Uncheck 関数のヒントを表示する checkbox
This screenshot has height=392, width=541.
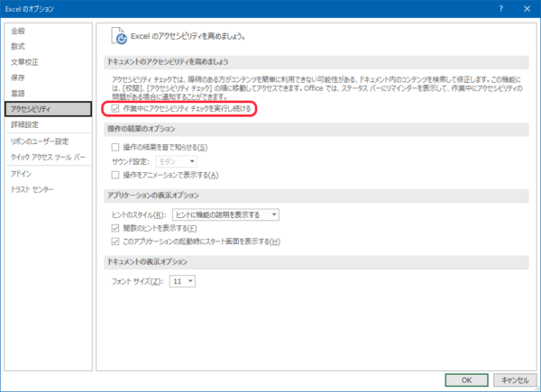pos(115,229)
